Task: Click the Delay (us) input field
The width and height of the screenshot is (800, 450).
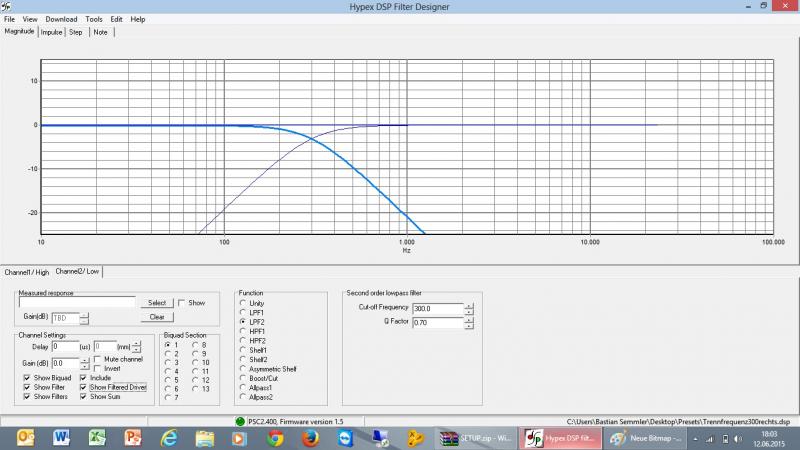Action: [65, 346]
